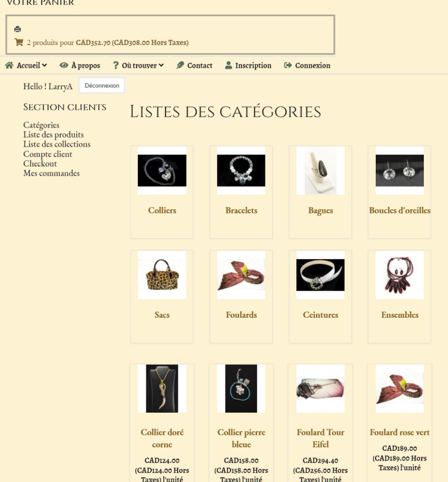Go to Mes commandes link
This screenshot has width=448, height=482.
click(x=51, y=173)
